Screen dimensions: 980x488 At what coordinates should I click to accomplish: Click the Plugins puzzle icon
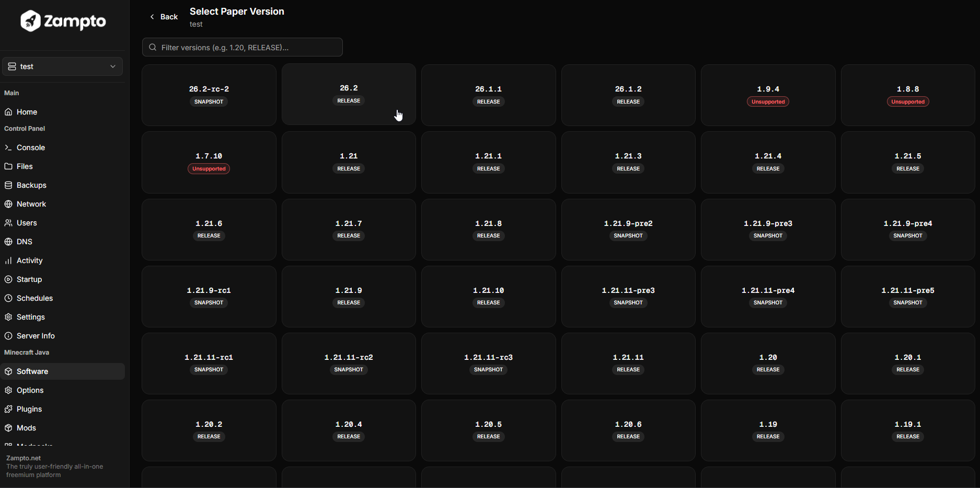pyautogui.click(x=8, y=409)
